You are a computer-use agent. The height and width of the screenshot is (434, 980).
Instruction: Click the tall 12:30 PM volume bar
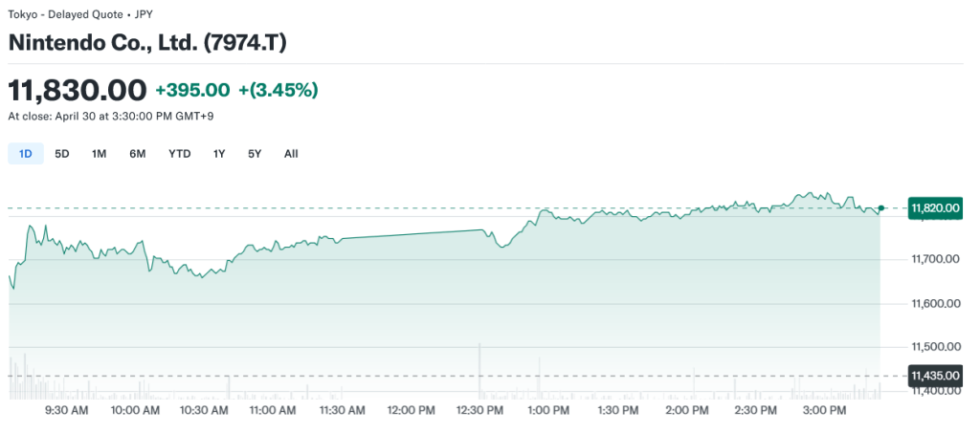click(479, 368)
